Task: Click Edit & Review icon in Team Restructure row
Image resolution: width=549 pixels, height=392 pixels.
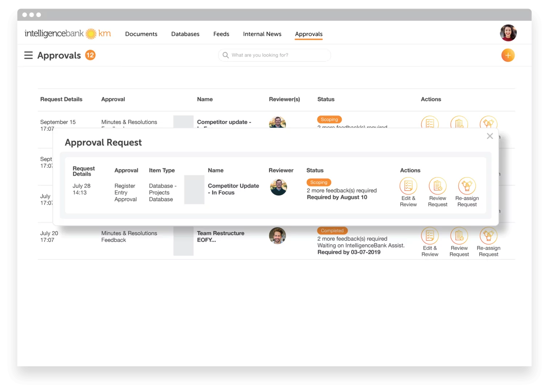Action: coord(430,236)
